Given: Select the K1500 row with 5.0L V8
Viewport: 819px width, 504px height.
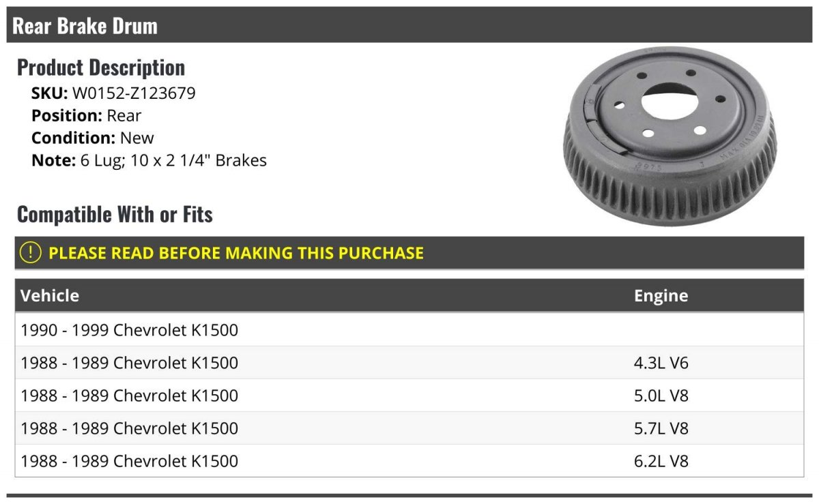Looking at the screenshot, I should coord(409,396).
